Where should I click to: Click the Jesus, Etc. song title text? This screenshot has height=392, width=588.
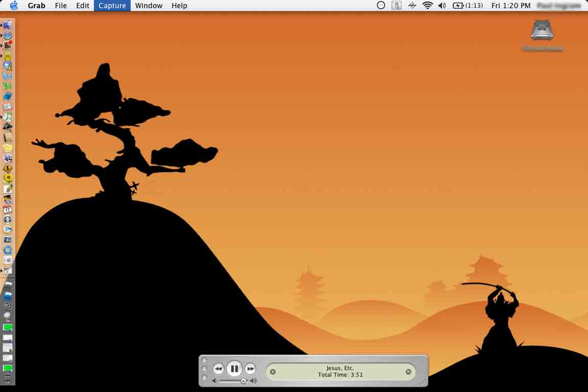click(340, 368)
